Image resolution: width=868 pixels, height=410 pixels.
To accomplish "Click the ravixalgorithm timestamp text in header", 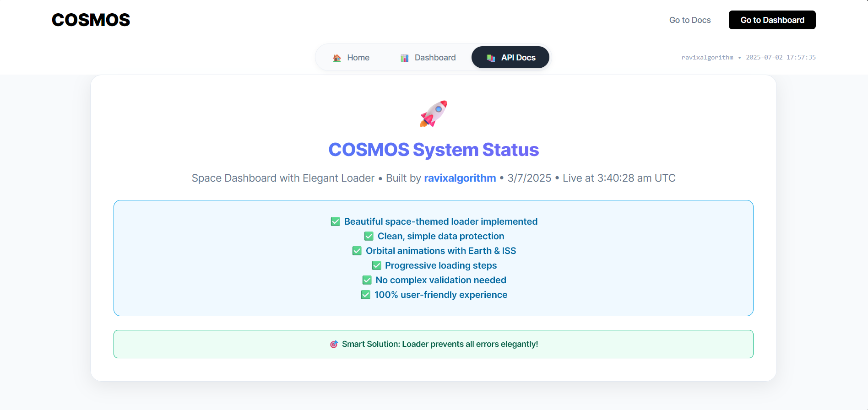I will [748, 58].
